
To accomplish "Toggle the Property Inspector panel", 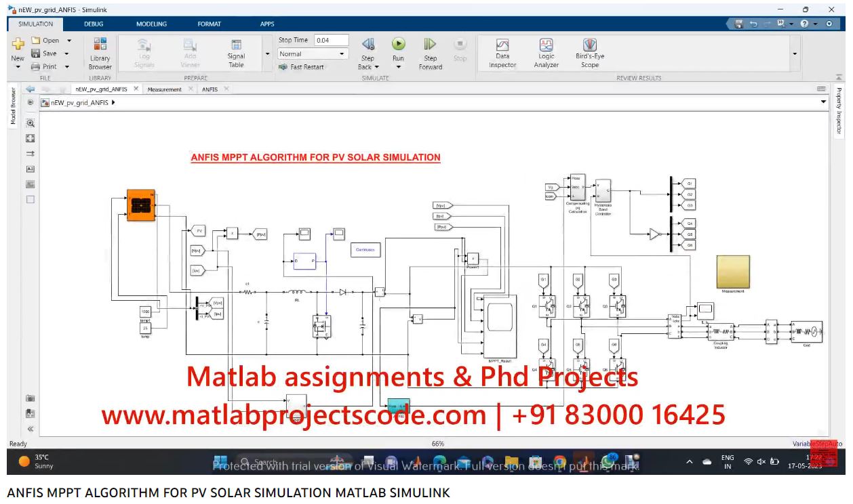I will click(839, 111).
